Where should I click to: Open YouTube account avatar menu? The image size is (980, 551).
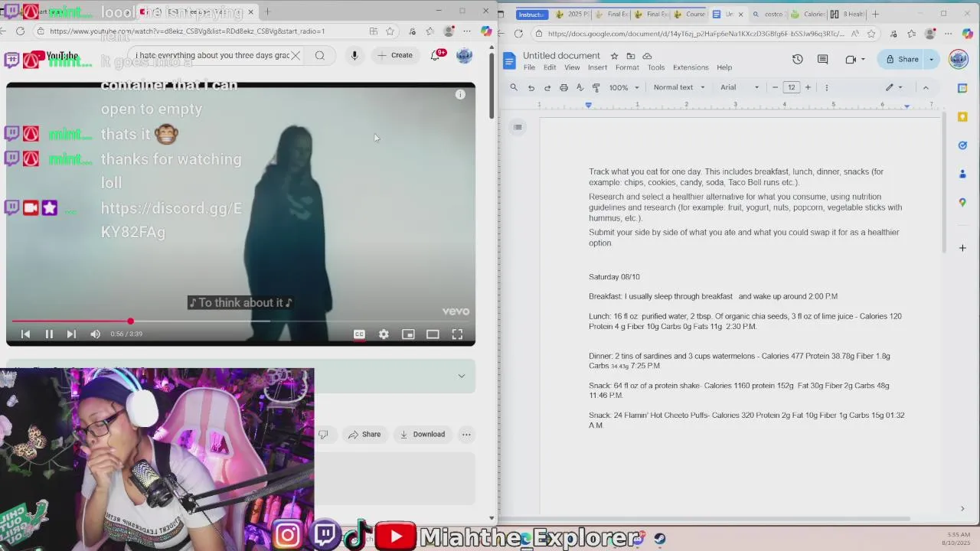(x=464, y=55)
